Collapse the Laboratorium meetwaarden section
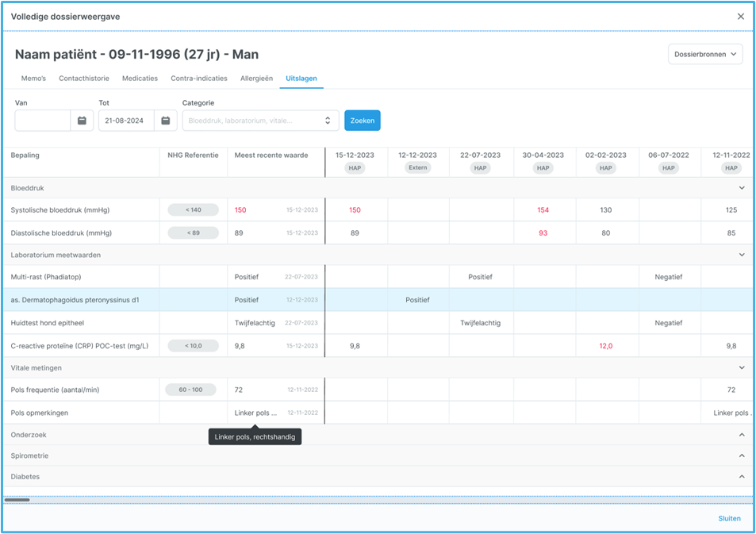The image size is (756, 534). point(742,255)
